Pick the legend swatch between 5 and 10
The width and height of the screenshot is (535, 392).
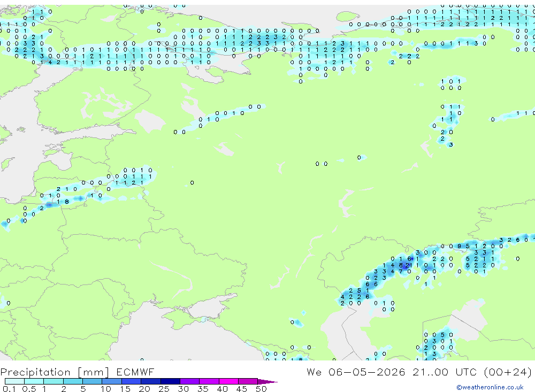[92, 381]
